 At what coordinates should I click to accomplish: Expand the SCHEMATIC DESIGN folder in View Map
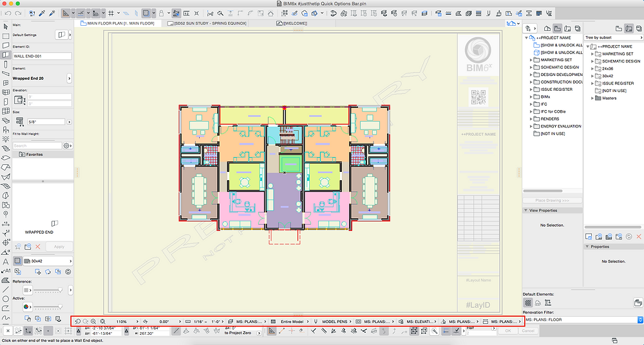pos(531,68)
